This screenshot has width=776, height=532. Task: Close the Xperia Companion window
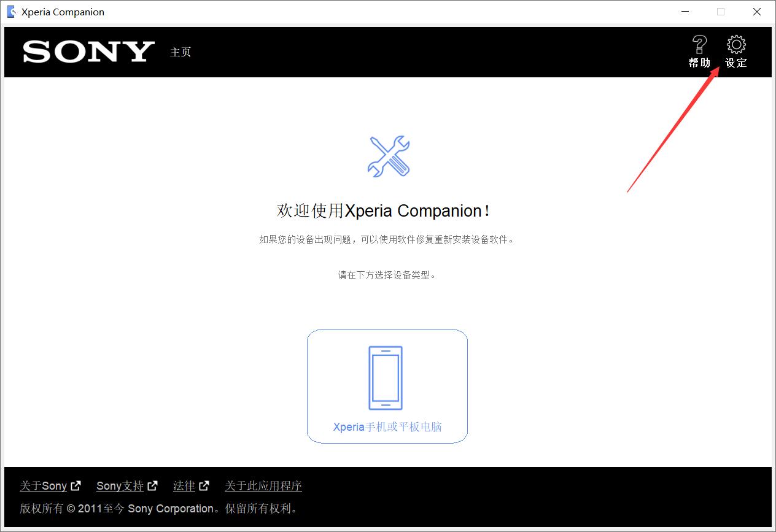[x=757, y=12]
